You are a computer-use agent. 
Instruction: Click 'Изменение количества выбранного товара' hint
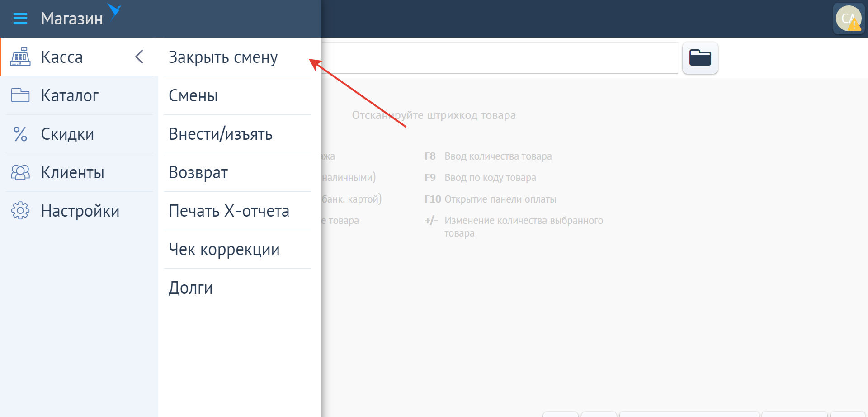(x=524, y=227)
